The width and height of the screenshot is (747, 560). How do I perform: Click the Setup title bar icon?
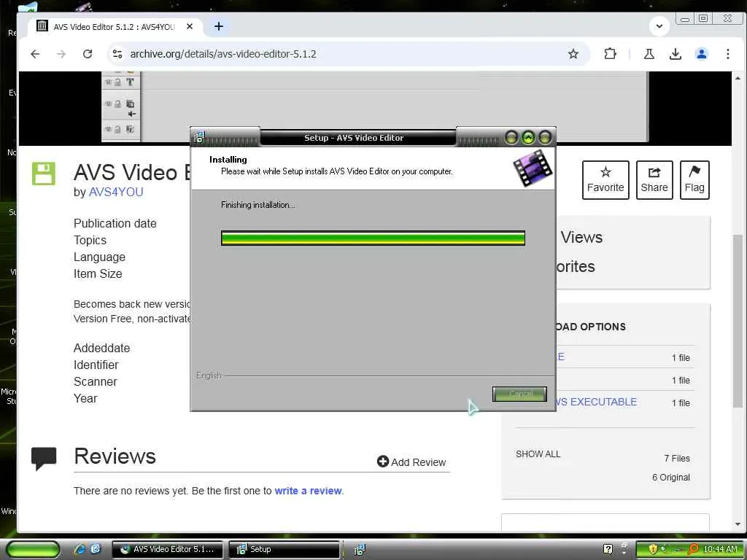point(198,138)
